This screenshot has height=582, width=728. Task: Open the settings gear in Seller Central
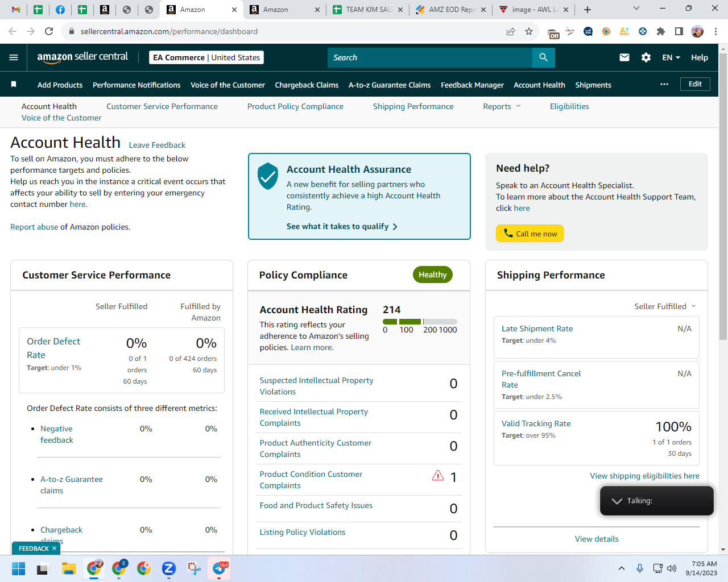pos(646,57)
